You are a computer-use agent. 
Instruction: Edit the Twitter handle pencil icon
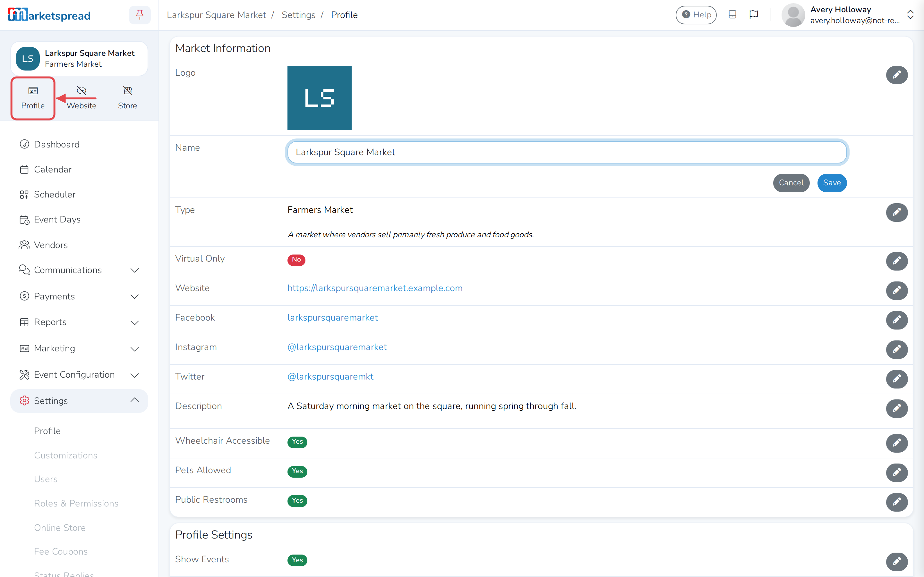pos(896,379)
